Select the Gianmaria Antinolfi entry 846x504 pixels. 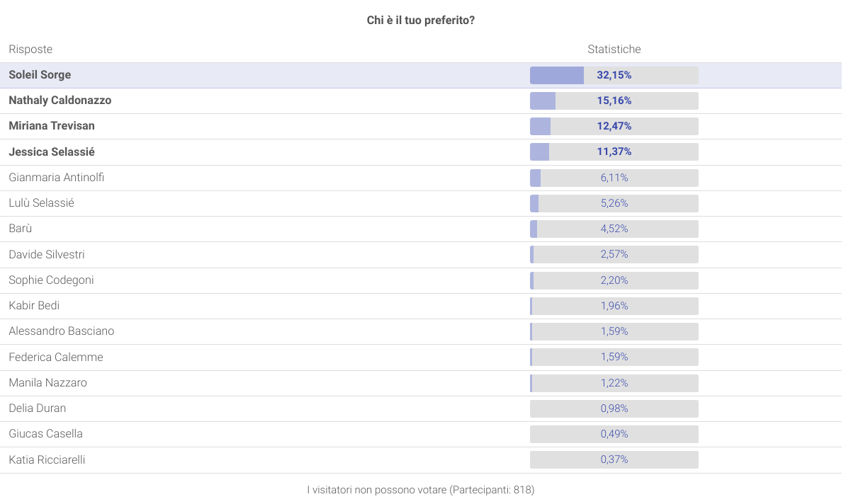point(57,177)
